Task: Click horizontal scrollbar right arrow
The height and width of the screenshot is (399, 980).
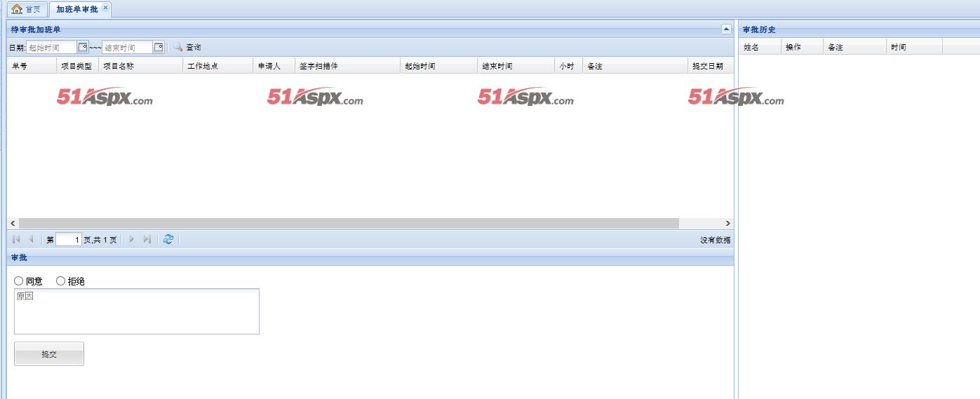Action: 727,223
